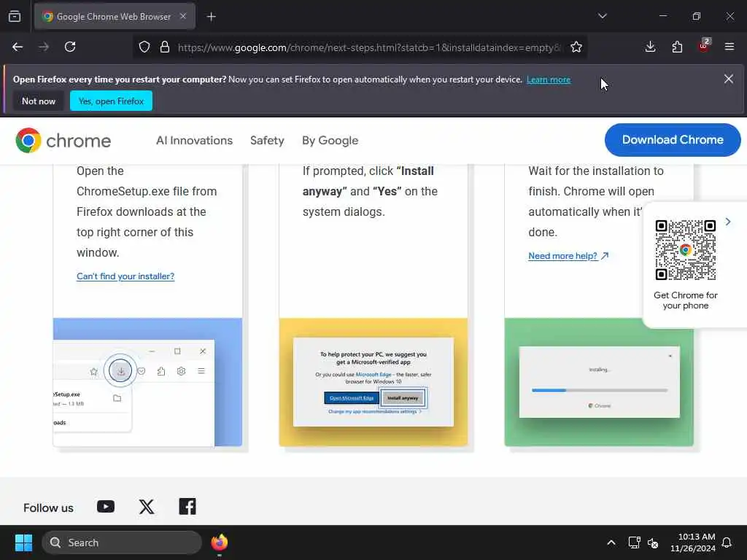Screen dimensions: 747x560
Task: Open the Safety menu item
Action: coord(267,141)
